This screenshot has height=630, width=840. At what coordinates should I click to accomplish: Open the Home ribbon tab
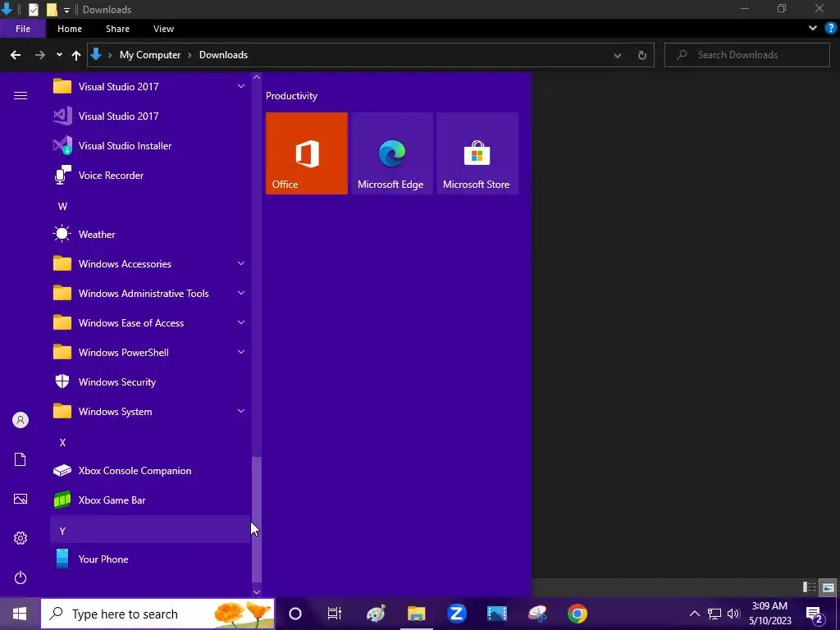coord(70,29)
